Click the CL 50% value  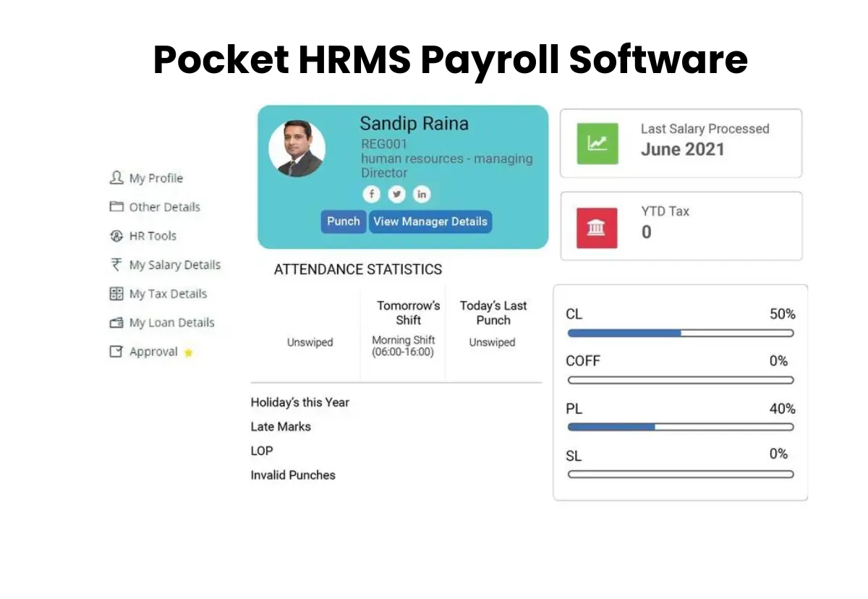point(782,314)
